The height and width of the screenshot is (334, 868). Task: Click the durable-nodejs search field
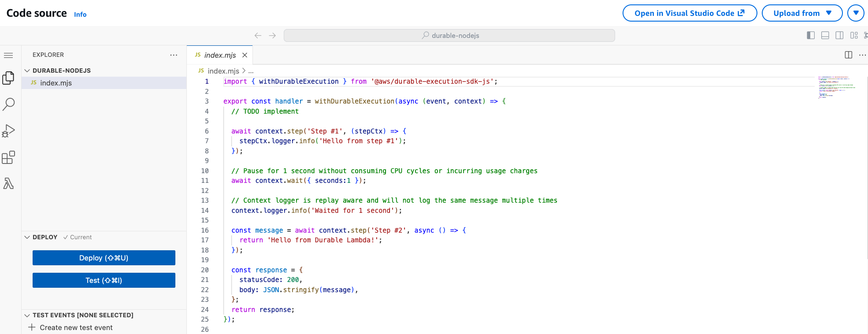(x=449, y=36)
